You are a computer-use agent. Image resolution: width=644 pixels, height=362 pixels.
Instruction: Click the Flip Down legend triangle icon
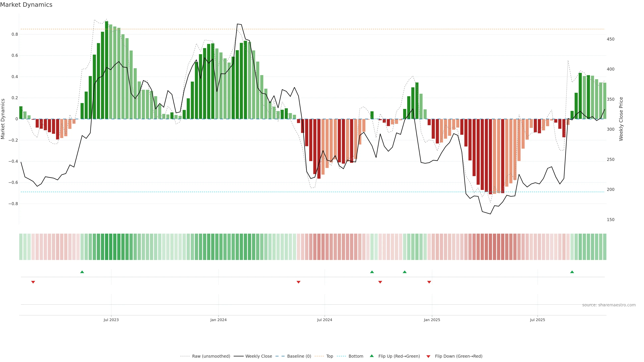click(x=428, y=356)
